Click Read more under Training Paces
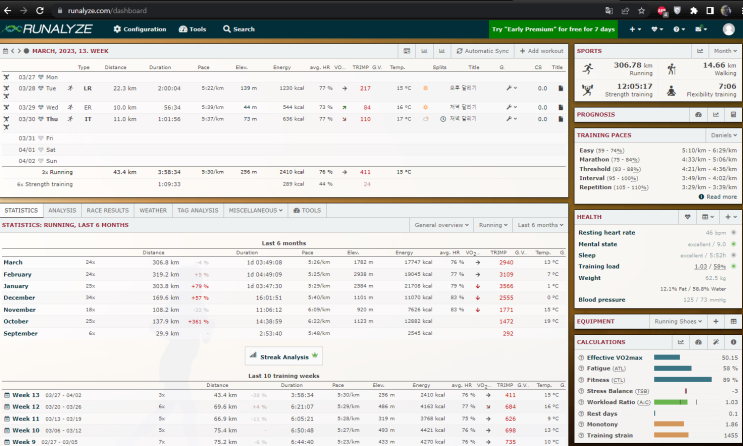The width and height of the screenshot is (743, 446). point(717,197)
